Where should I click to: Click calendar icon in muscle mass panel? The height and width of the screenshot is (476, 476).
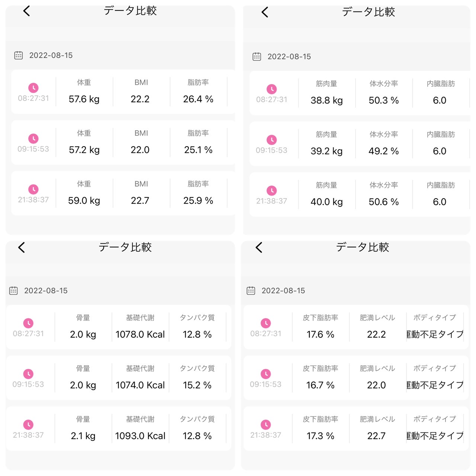(257, 57)
